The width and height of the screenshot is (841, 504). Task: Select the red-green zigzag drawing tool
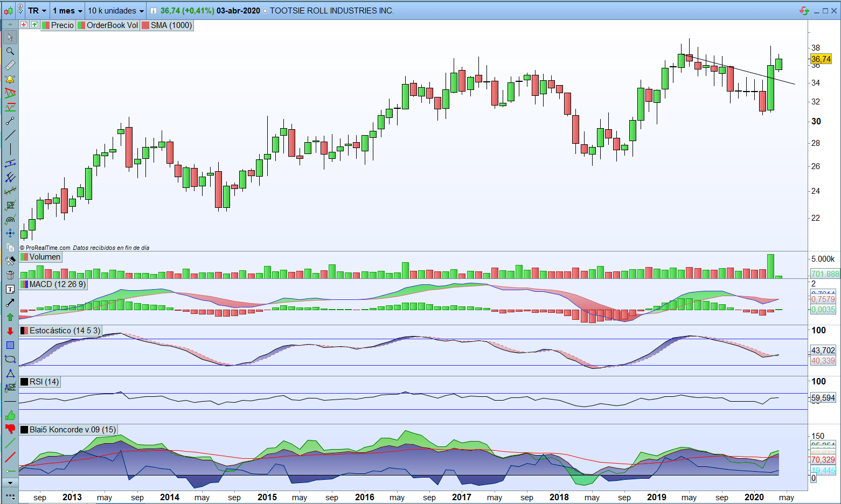(10, 107)
